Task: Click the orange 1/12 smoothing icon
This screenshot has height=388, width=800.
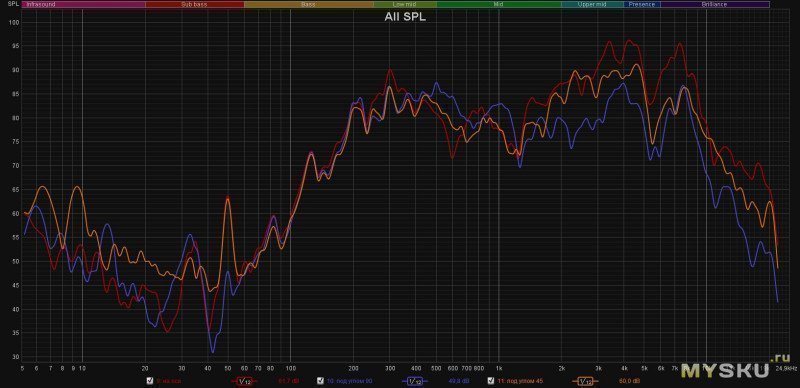Action: click(585, 381)
